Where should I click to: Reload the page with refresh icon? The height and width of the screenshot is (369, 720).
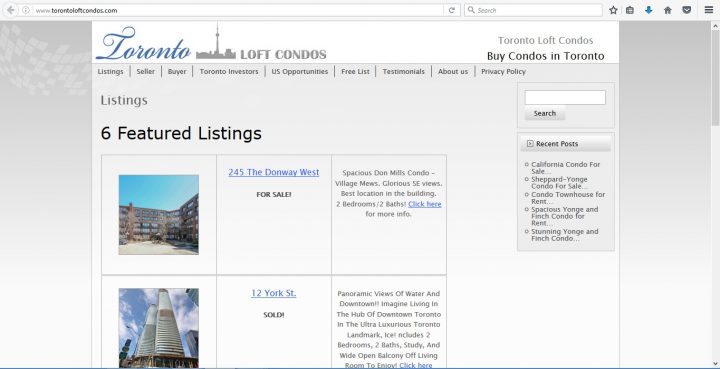click(x=452, y=10)
